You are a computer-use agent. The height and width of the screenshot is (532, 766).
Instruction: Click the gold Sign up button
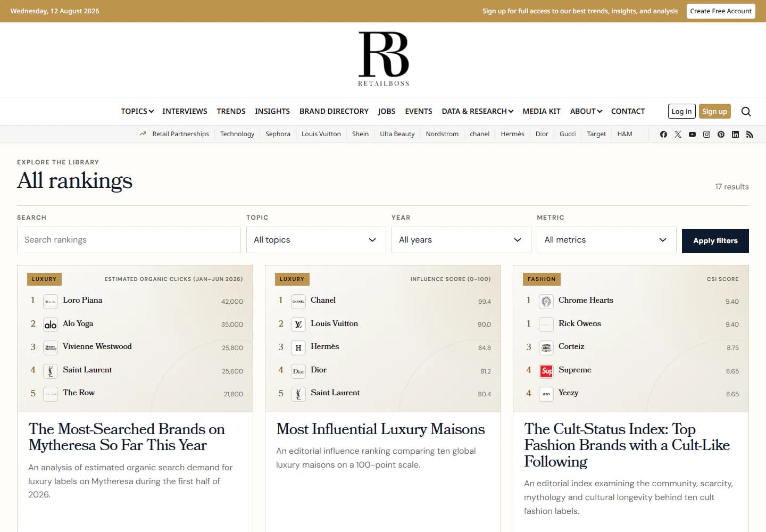714,111
